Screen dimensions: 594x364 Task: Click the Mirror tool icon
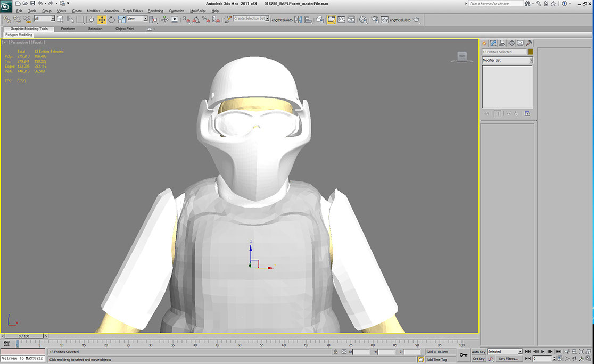pos(298,20)
